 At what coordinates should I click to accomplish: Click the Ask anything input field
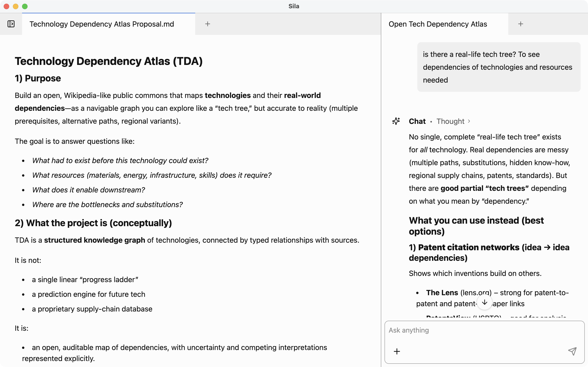(483, 330)
